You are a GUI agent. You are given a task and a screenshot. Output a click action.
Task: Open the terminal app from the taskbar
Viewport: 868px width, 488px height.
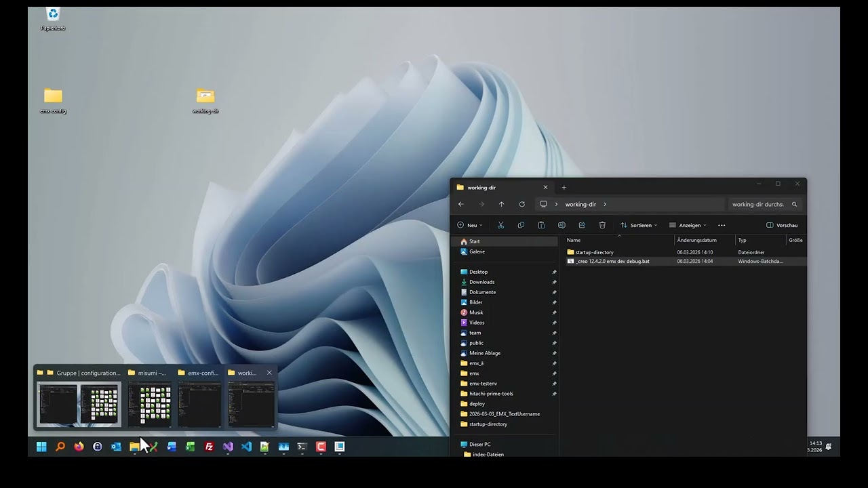click(302, 447)
